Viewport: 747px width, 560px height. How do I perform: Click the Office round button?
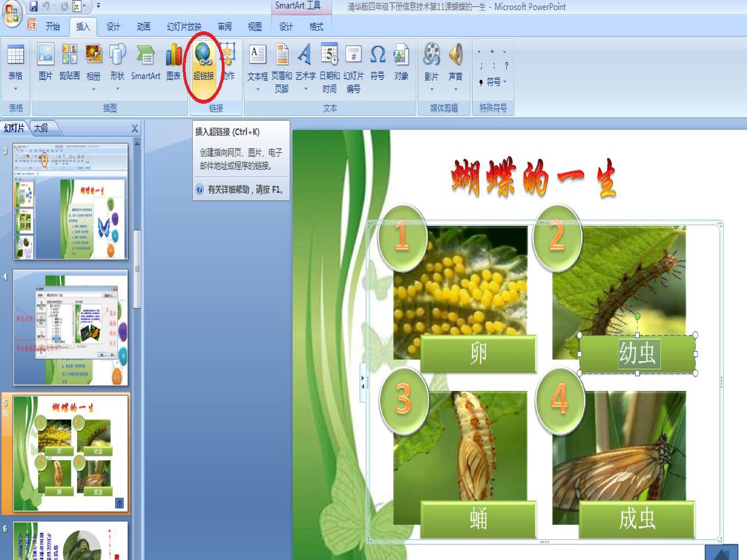pyautogui.click(x=12, y=14)
